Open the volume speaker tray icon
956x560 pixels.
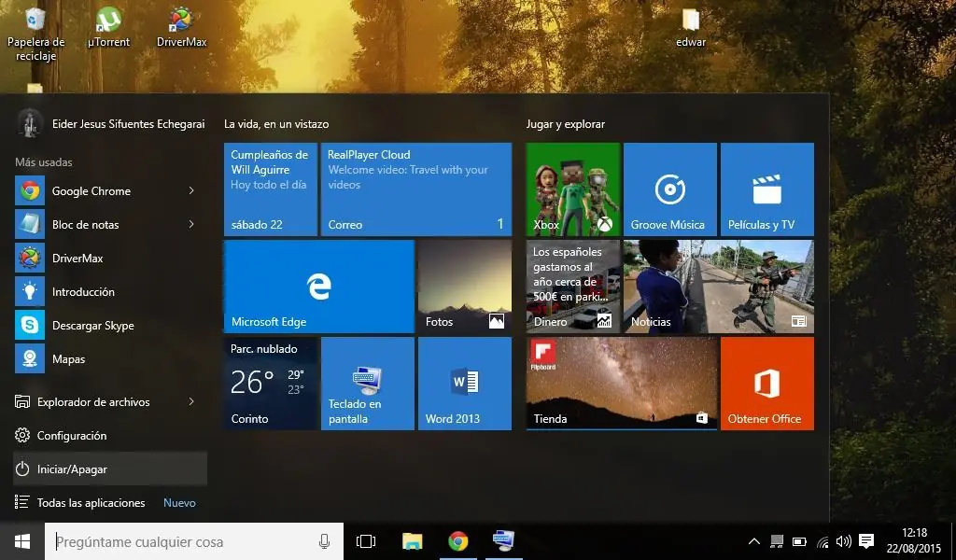pos(844,541)
